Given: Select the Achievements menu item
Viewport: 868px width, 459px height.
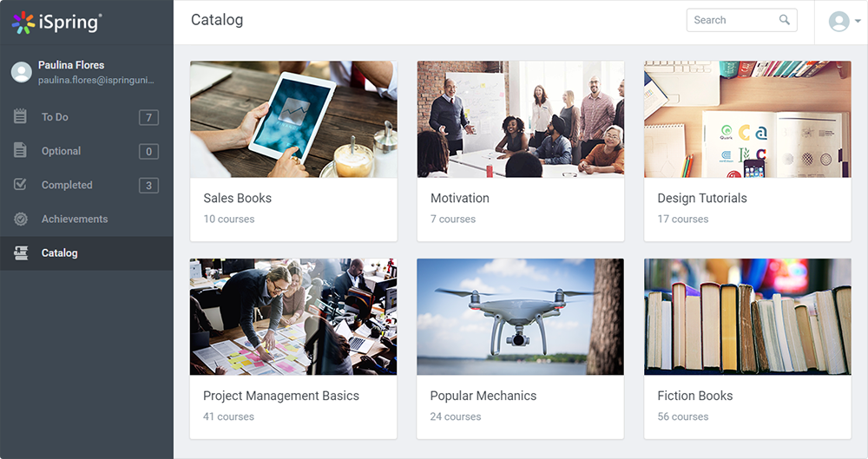Looking at the screenshot, I should click(x=86, y=219).
